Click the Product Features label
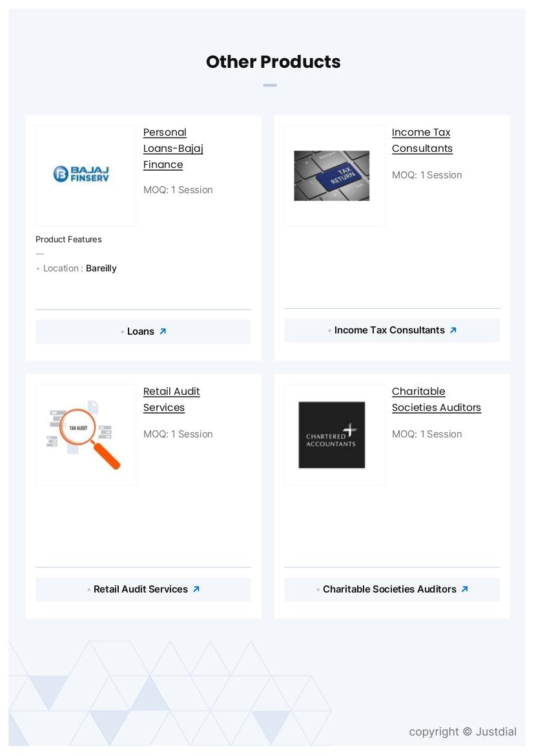 68,239
